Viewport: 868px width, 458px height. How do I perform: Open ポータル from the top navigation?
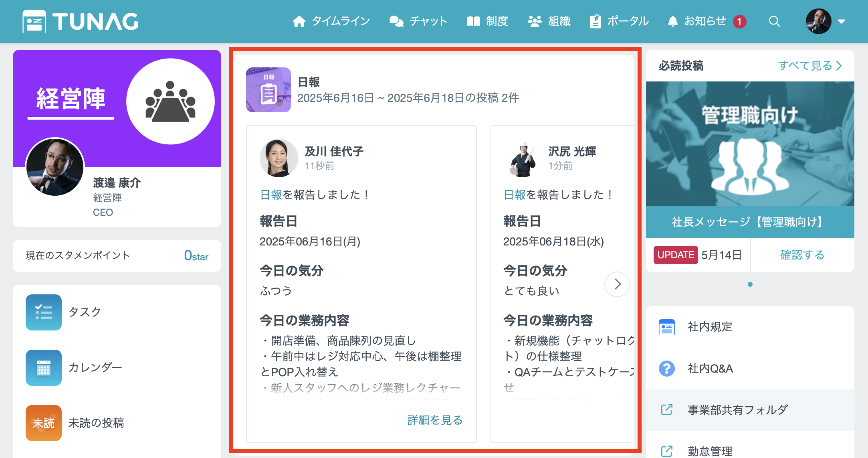tap(619, 21)
